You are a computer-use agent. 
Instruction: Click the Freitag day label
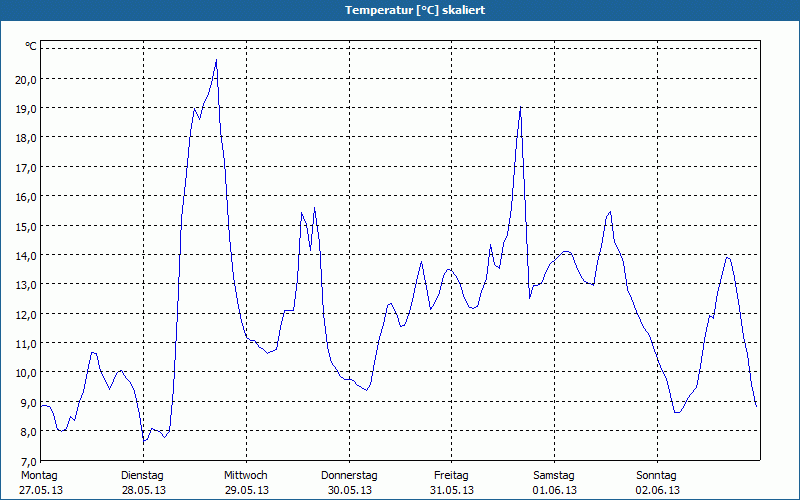tap(452, 476)
